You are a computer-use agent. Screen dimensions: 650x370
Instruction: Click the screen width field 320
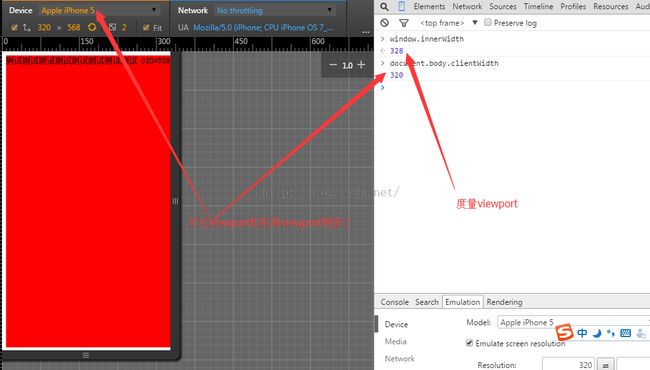[x=44, y=27]
